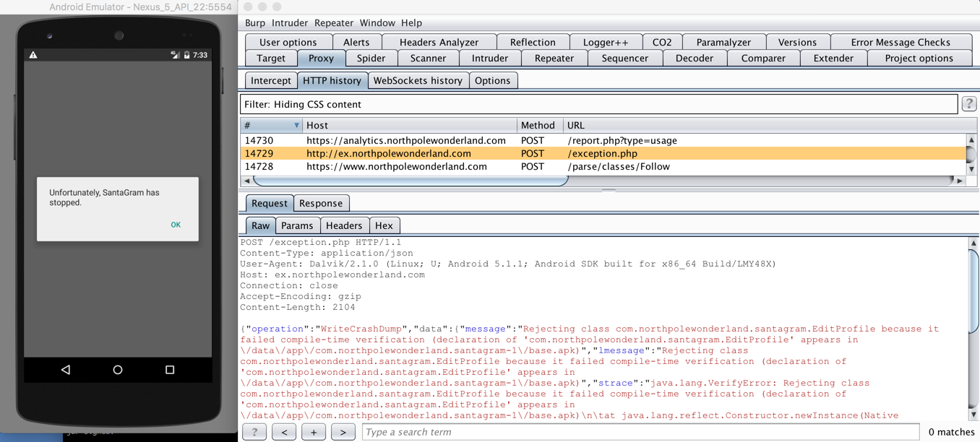This screenshot has width=980, height=442.
Task: Dismiss the SantaGram crash dialog with OK
Action: point(176,225)
